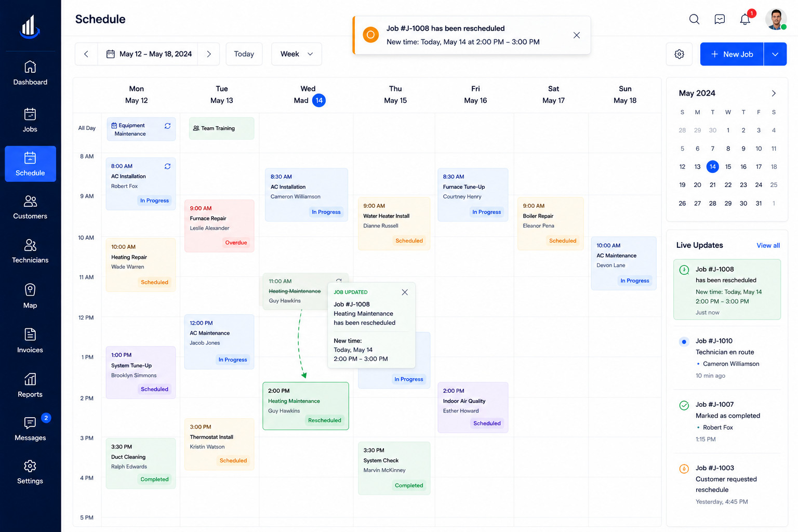Go to Jobs in sidebar
This screenshot has width=798, height=532.
(x=30, y=120)
